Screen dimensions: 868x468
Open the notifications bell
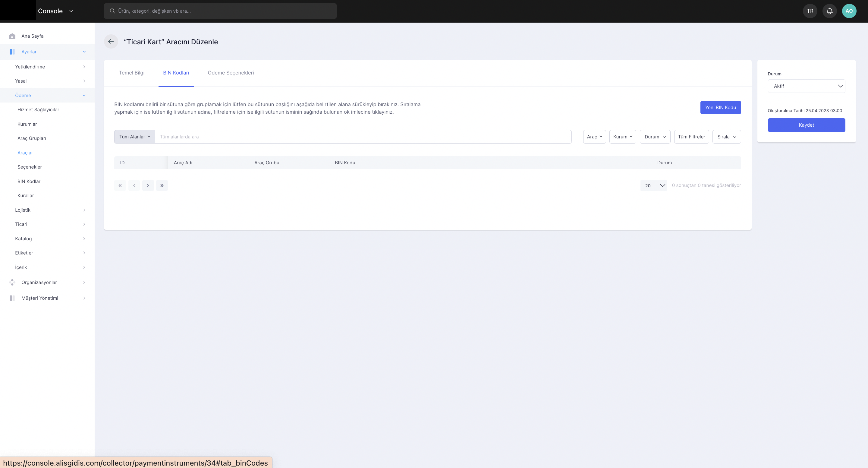tap(830, 11)
